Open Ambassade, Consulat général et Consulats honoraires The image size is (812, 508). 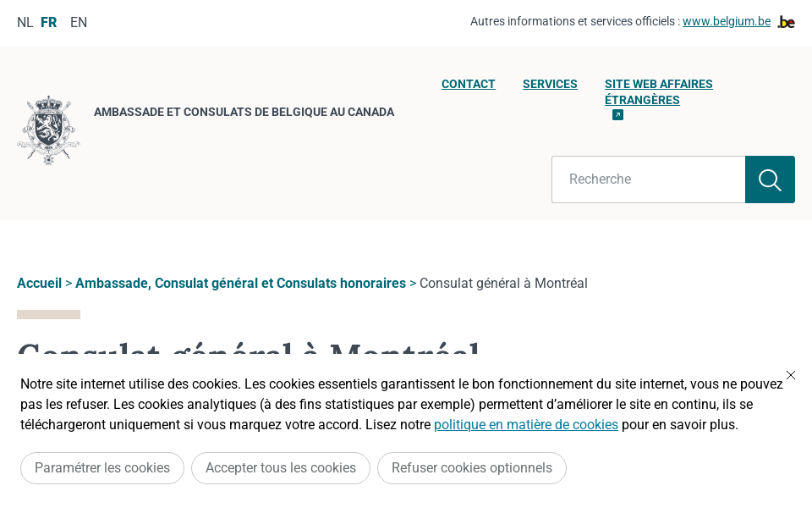tap(241, 283)
